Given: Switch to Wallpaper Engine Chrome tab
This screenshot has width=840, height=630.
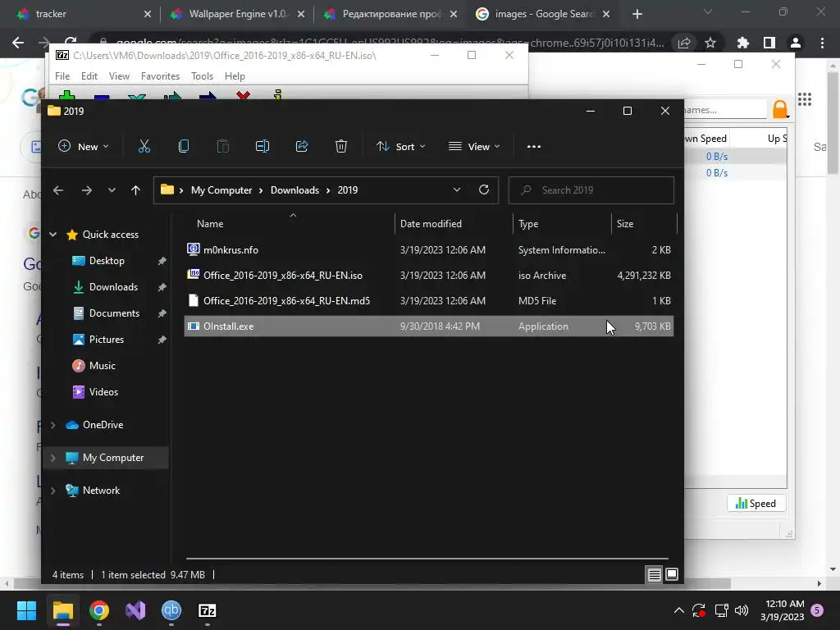Looking at the screenshot, I should coord(237,14).
